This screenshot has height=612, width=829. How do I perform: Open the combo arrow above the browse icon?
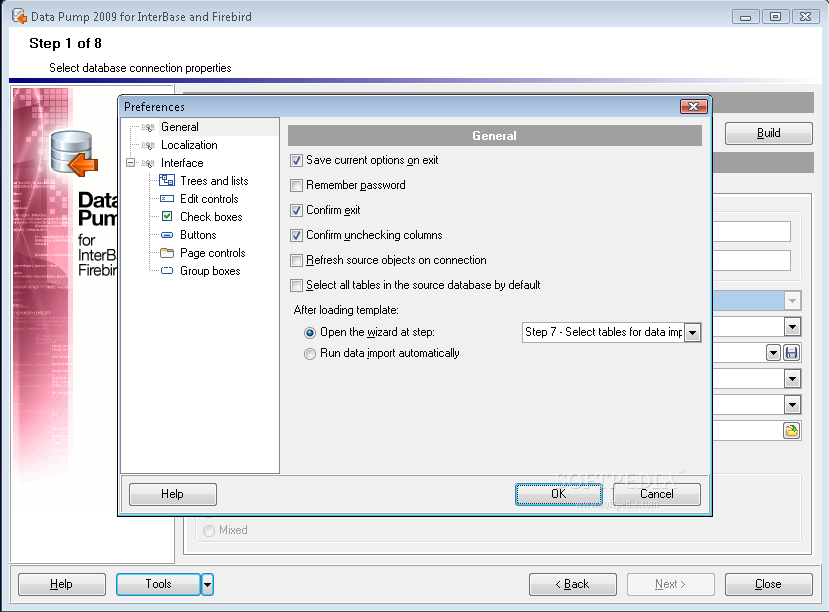tap(792, 405)
